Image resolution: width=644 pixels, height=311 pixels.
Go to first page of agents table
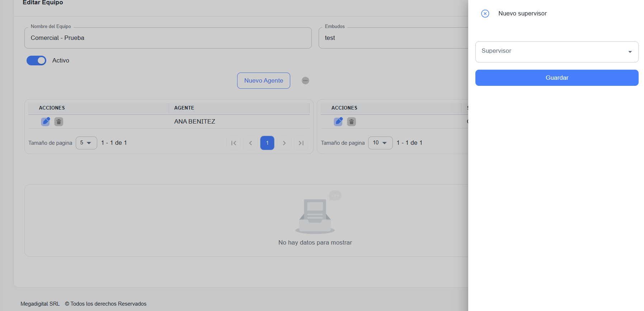tap(234, 143)
